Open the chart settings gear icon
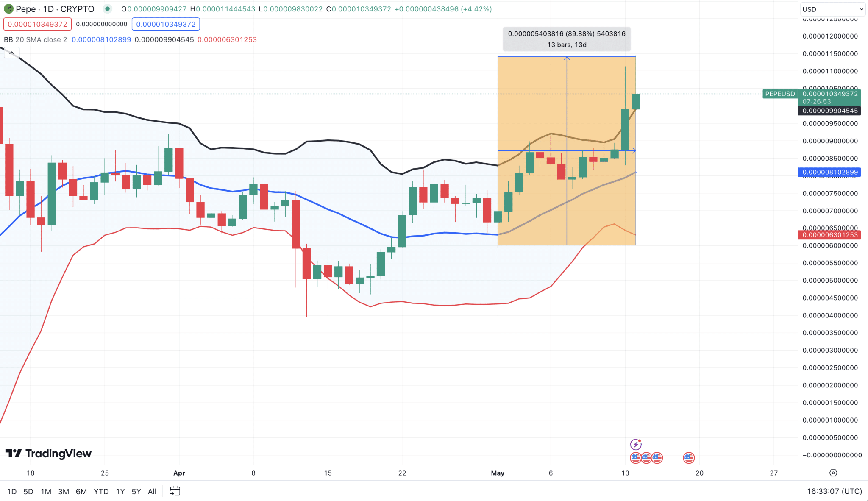The height and width of the screenshot is (501, 868). click(833, 473)
